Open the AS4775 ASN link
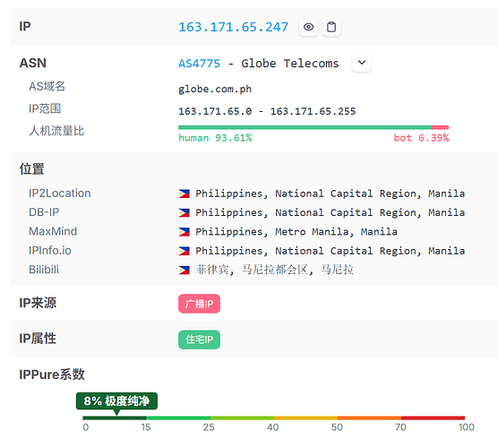498x448 pixels. click(199, 64)
